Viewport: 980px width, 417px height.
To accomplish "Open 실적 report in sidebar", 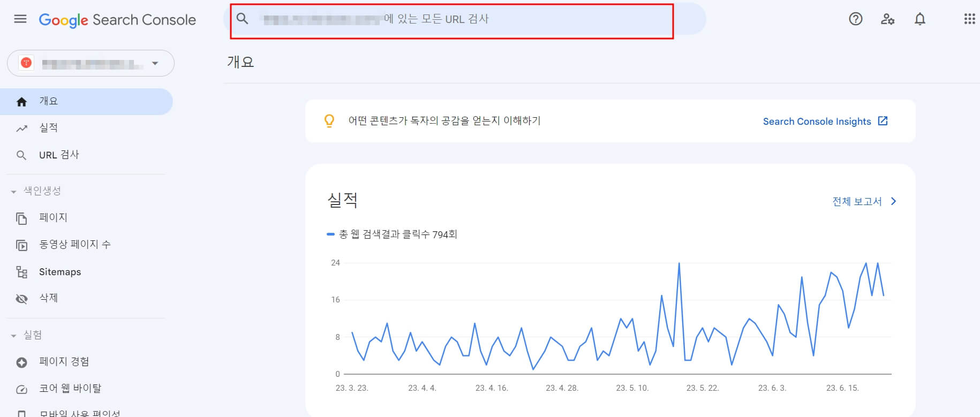I will point(86,128).
